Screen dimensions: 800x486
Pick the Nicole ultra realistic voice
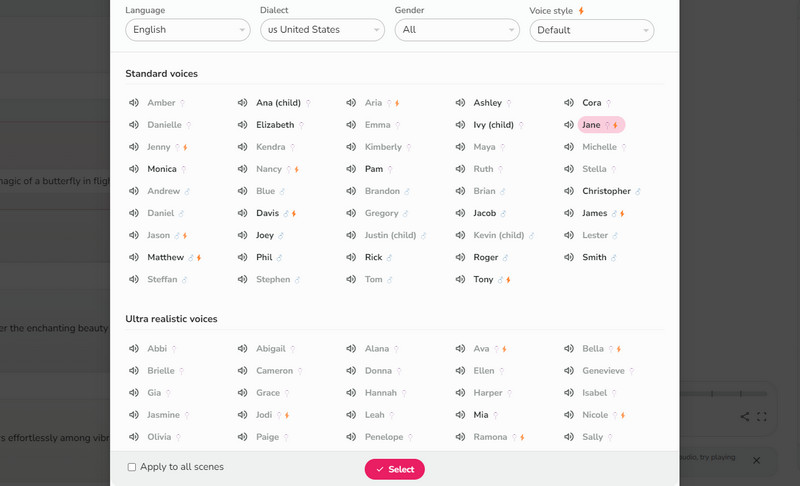tap(594, 415)
